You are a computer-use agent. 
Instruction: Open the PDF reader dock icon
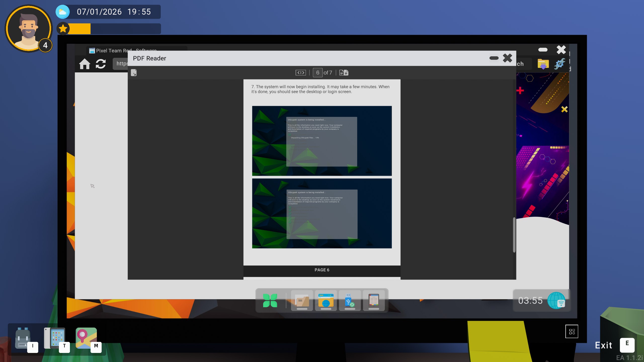374,301
